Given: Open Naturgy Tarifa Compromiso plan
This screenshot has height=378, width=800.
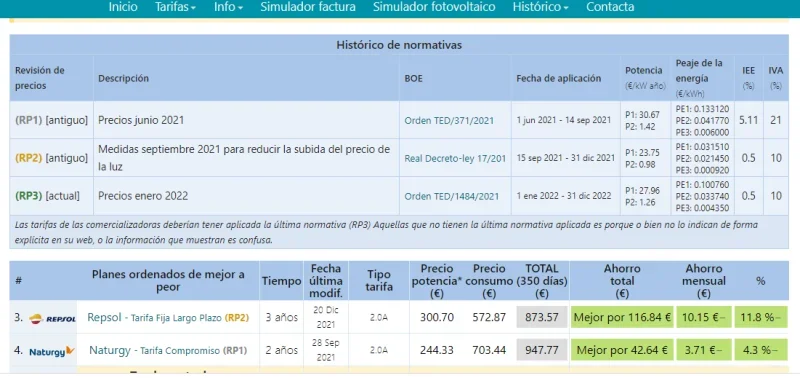Looking at the screenshot, I should coord(168,350).
